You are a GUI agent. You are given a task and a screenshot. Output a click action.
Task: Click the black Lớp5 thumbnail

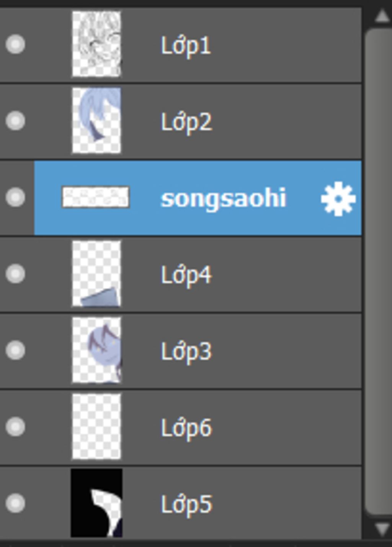(96, 503)
